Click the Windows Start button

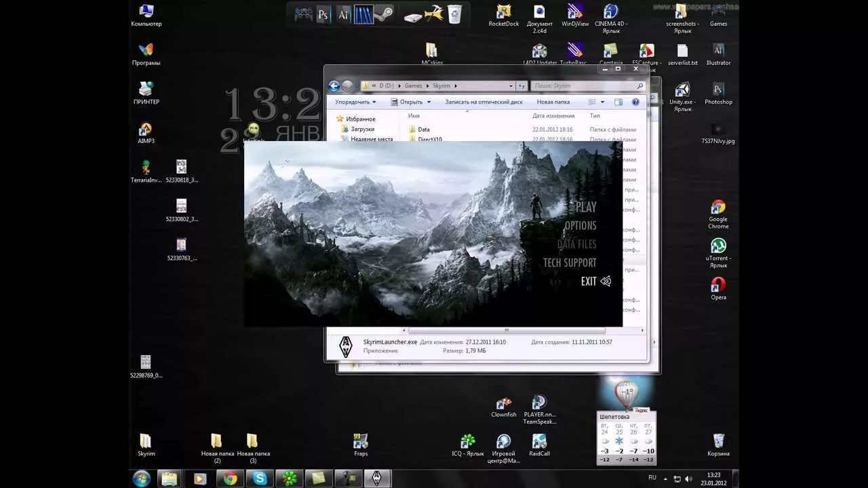[x=142, y=479]
